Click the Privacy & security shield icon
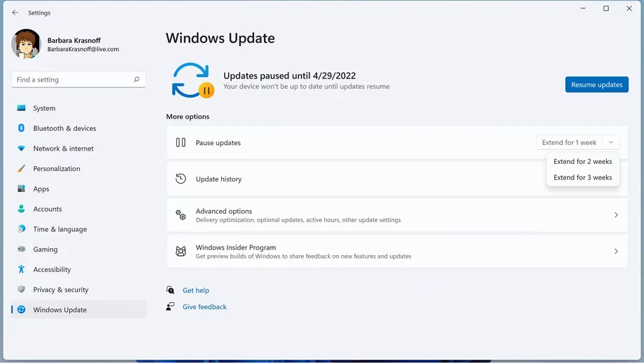Screen dimensions: 644x363 (x=22, y=289)
